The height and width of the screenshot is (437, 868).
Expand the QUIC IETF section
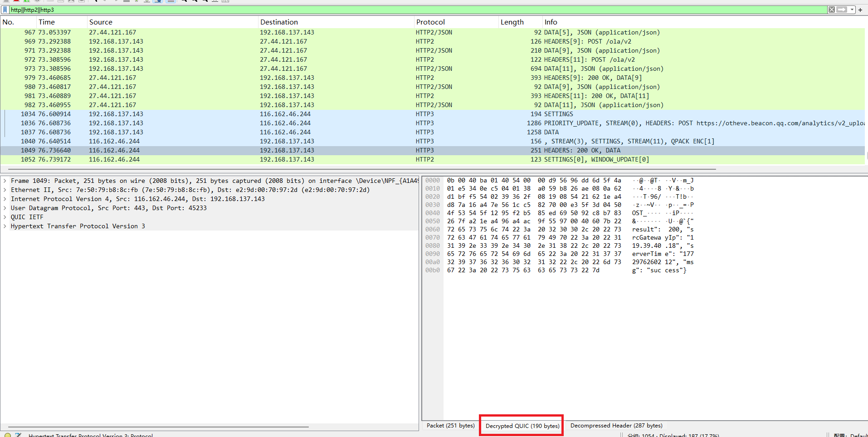click(5, 217)
